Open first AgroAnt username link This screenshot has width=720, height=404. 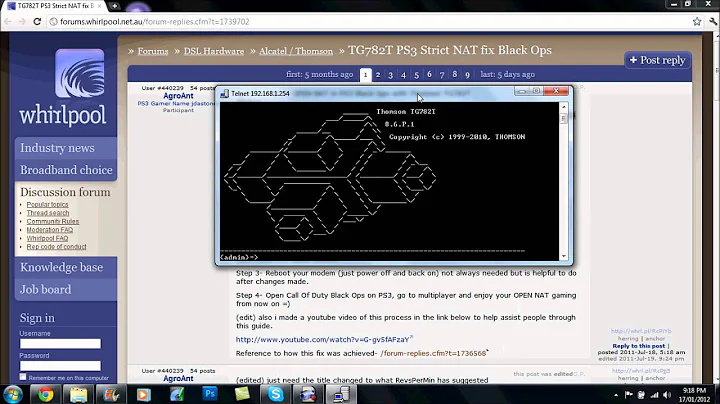pyautogui.click(x=178, y=96)
